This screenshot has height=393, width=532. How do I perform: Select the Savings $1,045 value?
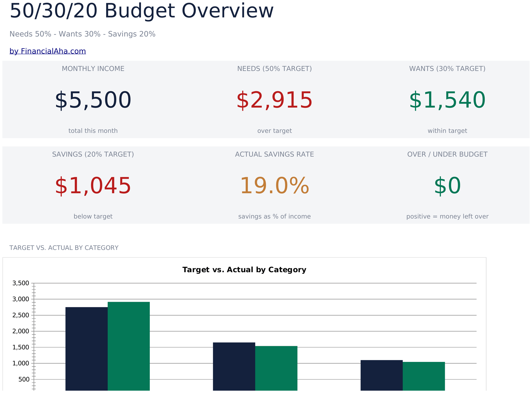[x=93, y=186]
